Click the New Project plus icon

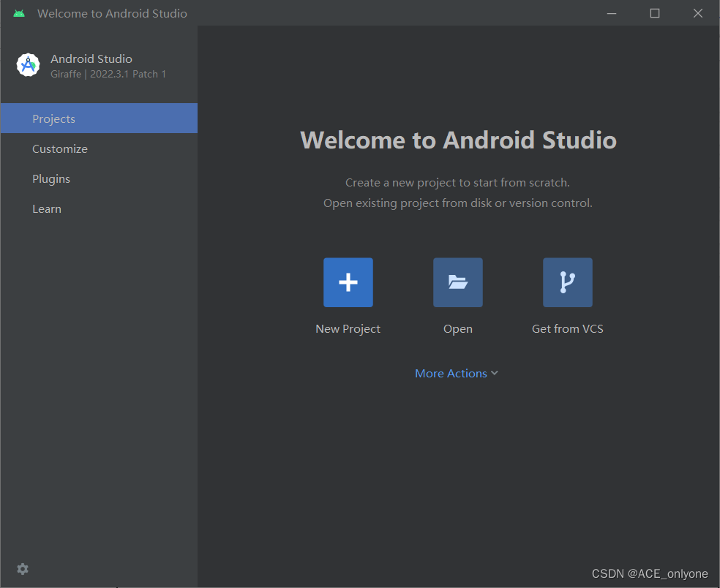[348, 282]
